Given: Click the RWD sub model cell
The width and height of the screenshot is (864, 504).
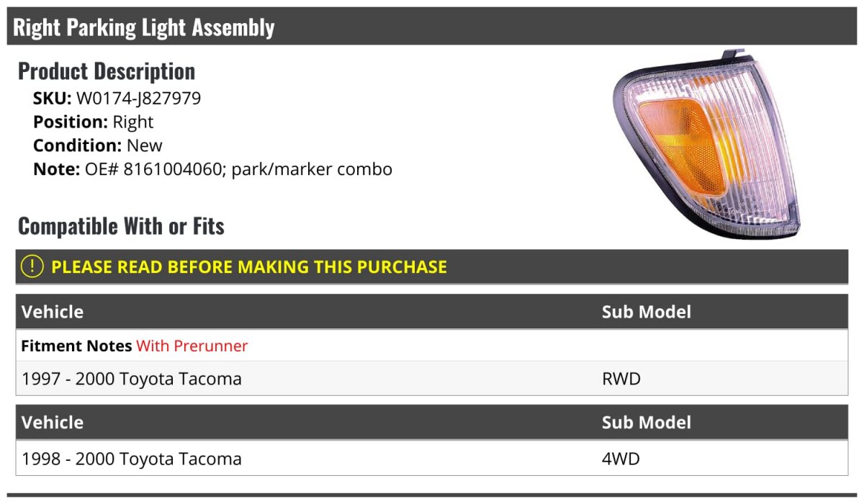Looking at the screenshot, I should (621, 379).
